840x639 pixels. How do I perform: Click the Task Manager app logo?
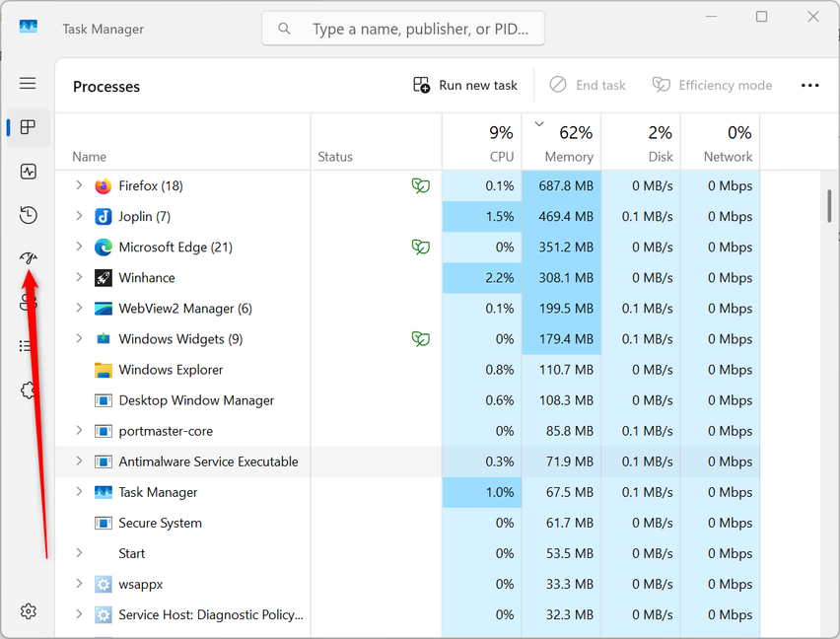pos(29,27)
